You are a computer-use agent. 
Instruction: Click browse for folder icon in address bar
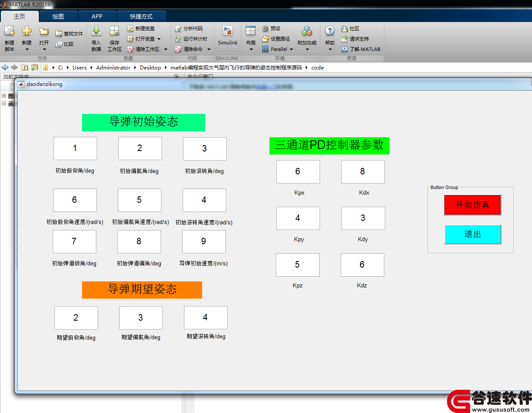(x=35, y=67)
